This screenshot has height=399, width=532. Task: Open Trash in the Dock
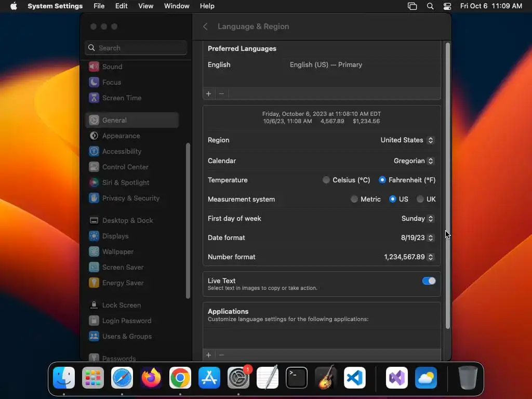pos(468,378)
